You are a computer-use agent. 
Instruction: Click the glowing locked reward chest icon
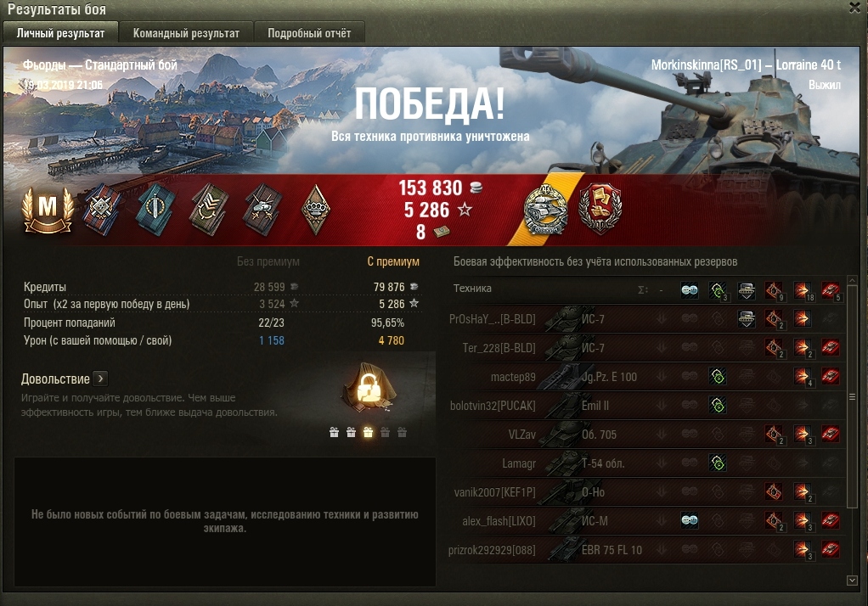[368, 386]
